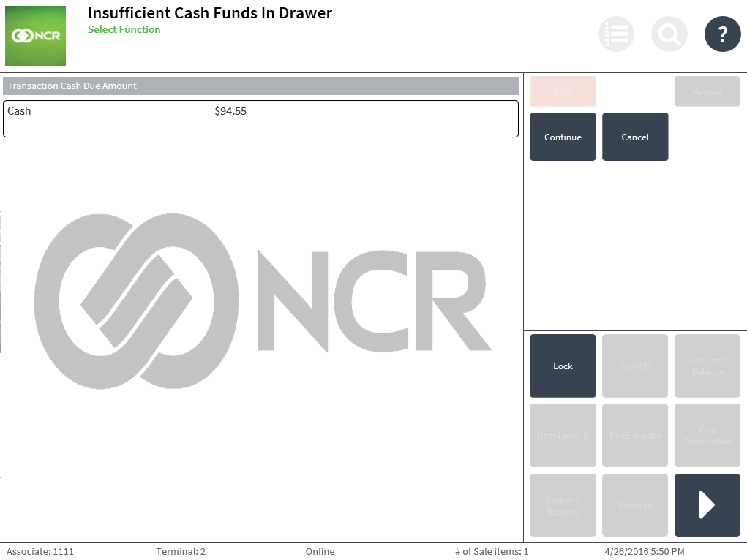This screenshot has height=560, width=747.
Task: Open the Keypad button
Action: tap(707, 91)
